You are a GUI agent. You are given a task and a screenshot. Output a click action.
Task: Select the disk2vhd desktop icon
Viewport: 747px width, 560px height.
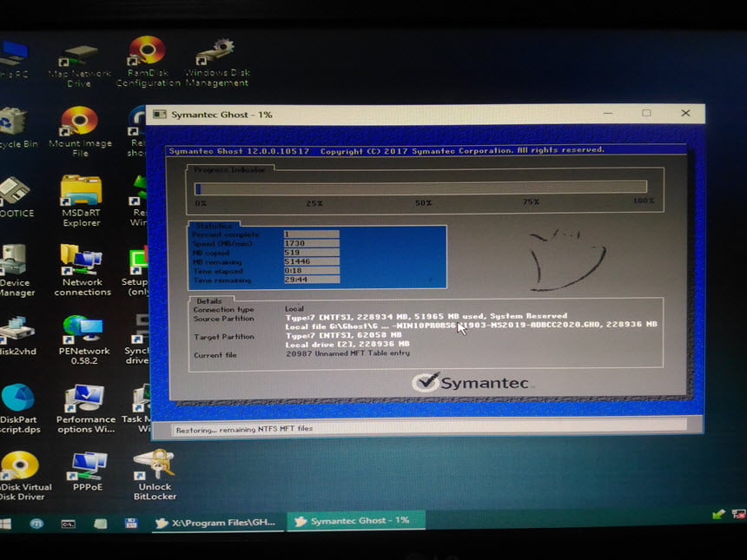tap(18, 336)
